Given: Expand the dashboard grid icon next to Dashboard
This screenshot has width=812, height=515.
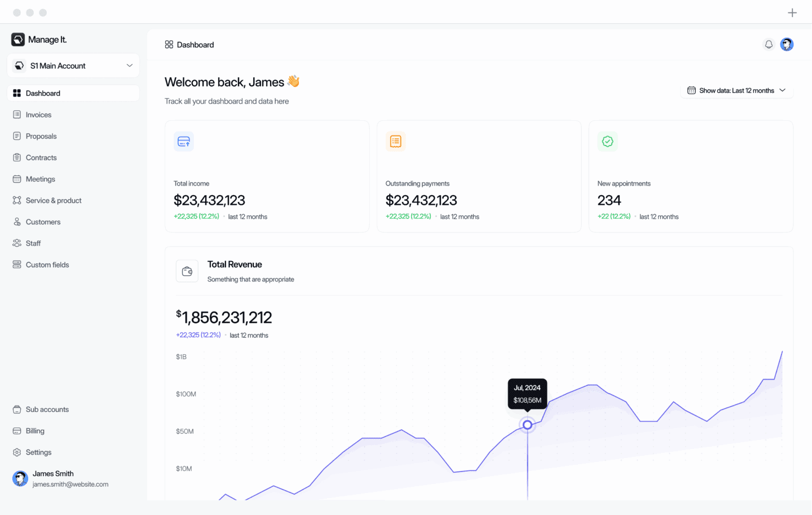Looking at the screenshot, I should (x=169, y=44).
